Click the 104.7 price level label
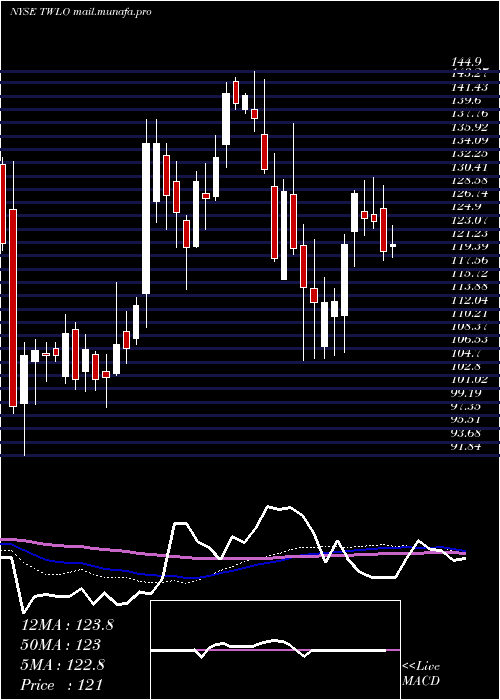The width and height of the screenshot is (500, 700). [467, 353]
